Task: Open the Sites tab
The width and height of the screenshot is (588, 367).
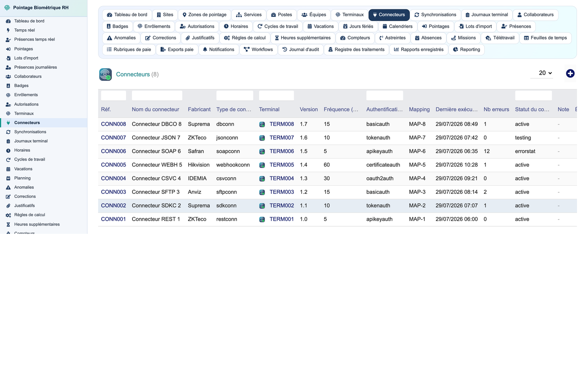Action: (x=165, y=15)
